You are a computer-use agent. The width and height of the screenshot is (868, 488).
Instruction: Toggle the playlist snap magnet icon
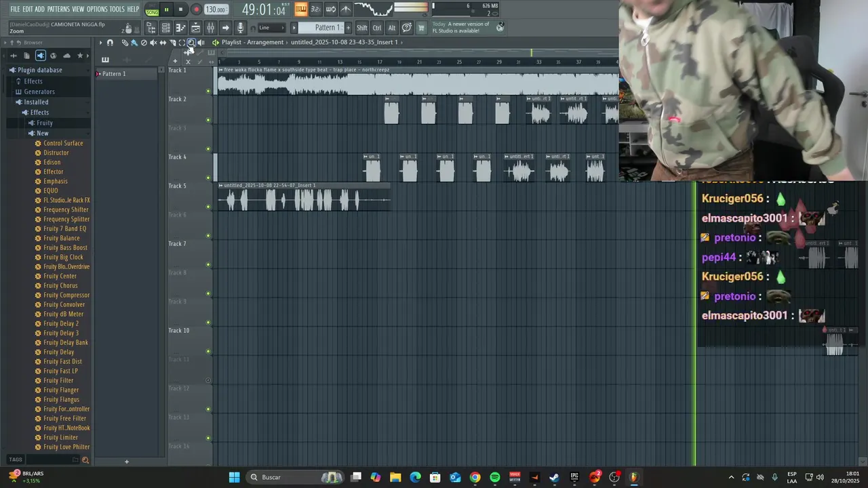tap(110, 43)
